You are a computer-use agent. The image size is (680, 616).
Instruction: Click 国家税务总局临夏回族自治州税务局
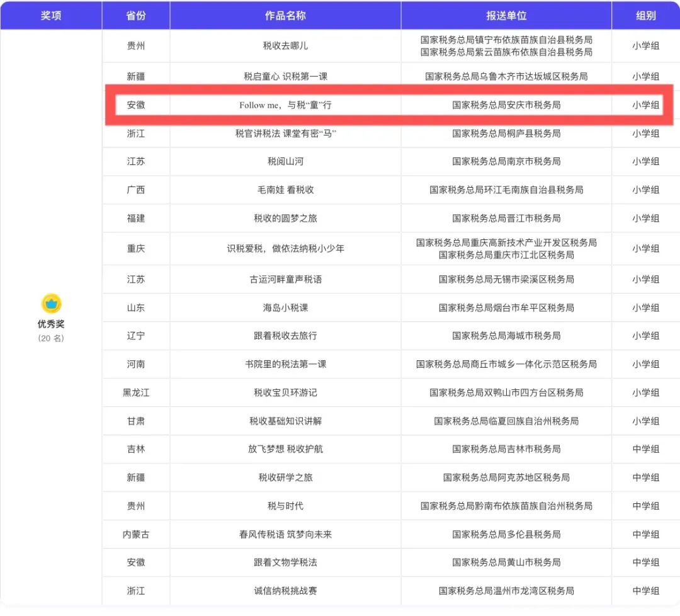(x=506, y=421)
